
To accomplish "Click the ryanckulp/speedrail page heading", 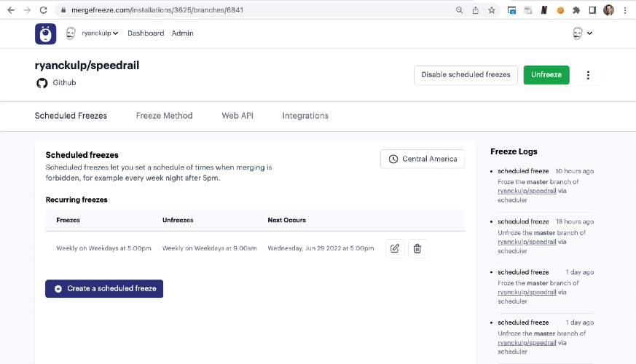I will coord(87,66).
